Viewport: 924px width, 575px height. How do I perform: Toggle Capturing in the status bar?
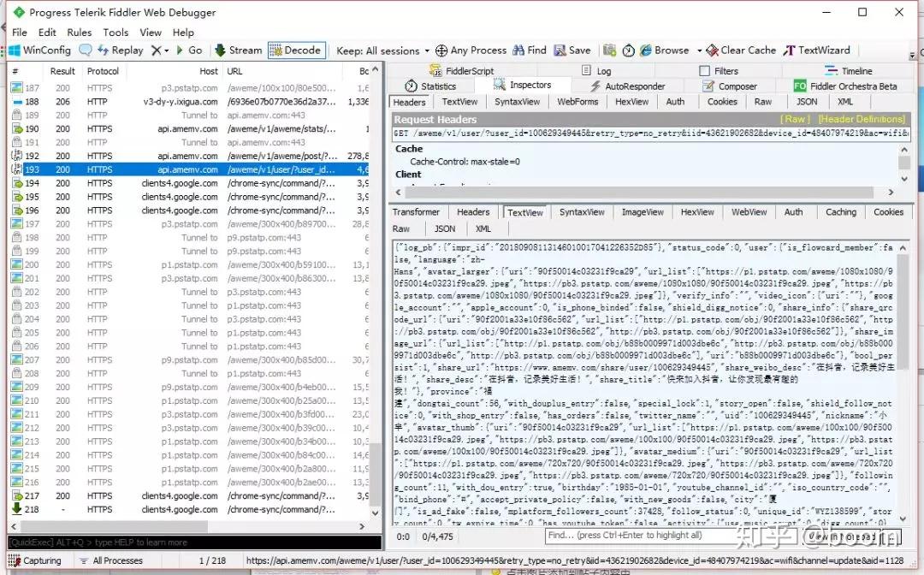[35, 560]
